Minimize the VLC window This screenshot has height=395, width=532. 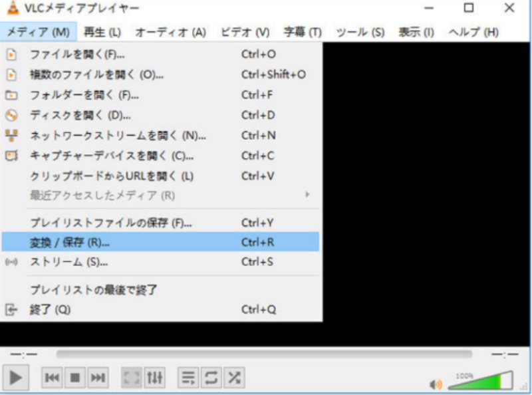pos(429,7)
